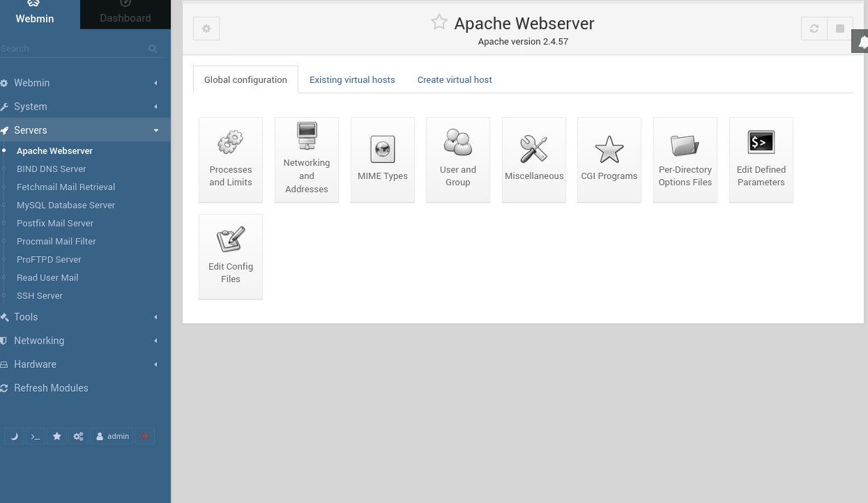868x503 pixels.
Task: Expand the Webmin menu category
Action: (x=85, y=83)
